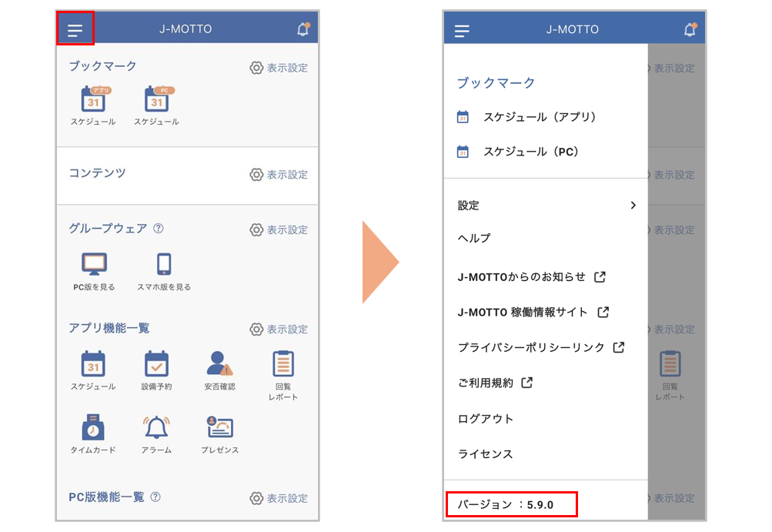Open the プレゼンス icon
Screen dimensions: 772x532
coord(219,427)
